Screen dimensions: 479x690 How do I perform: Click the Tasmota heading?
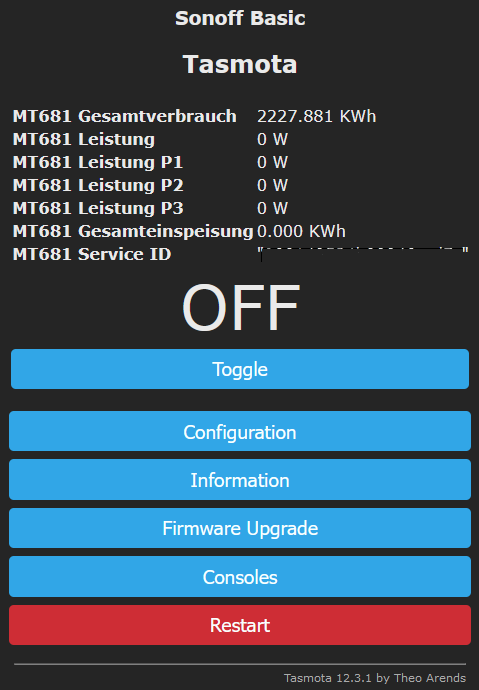point(240,64)
